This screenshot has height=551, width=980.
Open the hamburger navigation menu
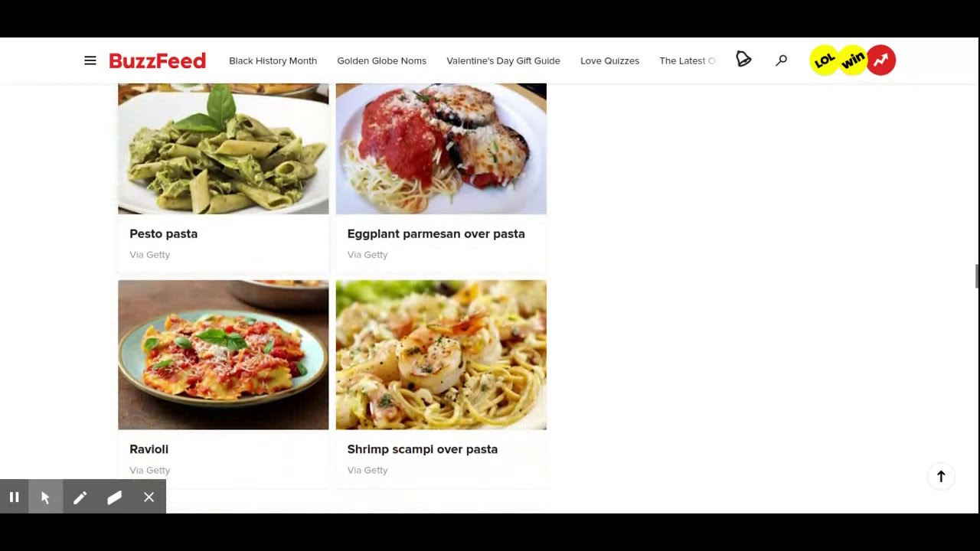coord(90,60)
